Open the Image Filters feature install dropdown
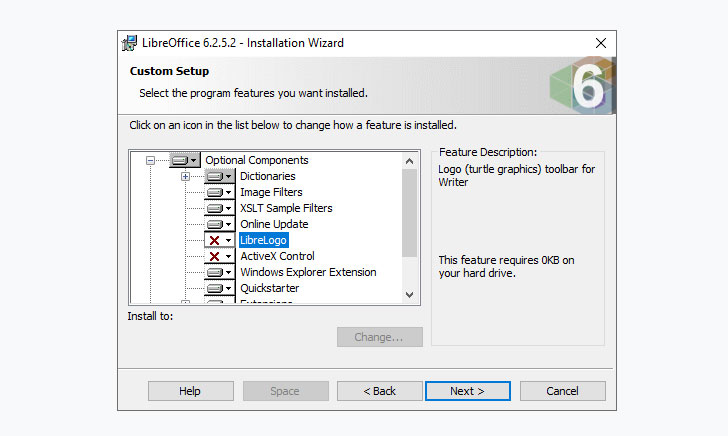This screenshot has width=728, height=436. click(x=220, y=192)
